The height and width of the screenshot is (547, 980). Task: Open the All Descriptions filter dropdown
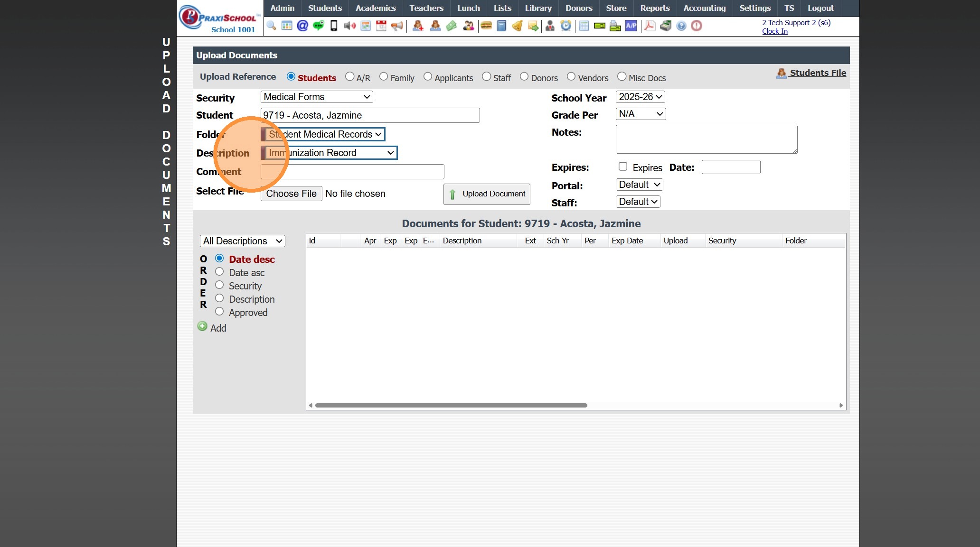pos(242,241)
